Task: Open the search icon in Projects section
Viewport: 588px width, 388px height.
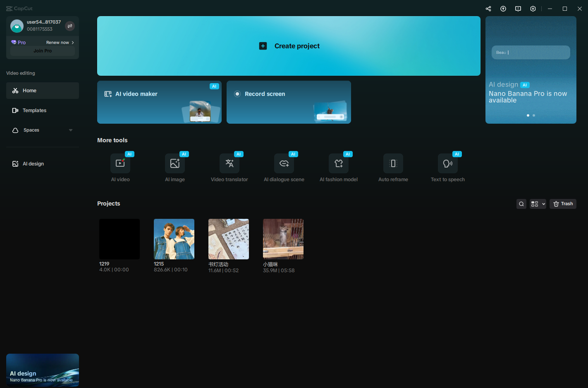Action: tap(521, 204)
